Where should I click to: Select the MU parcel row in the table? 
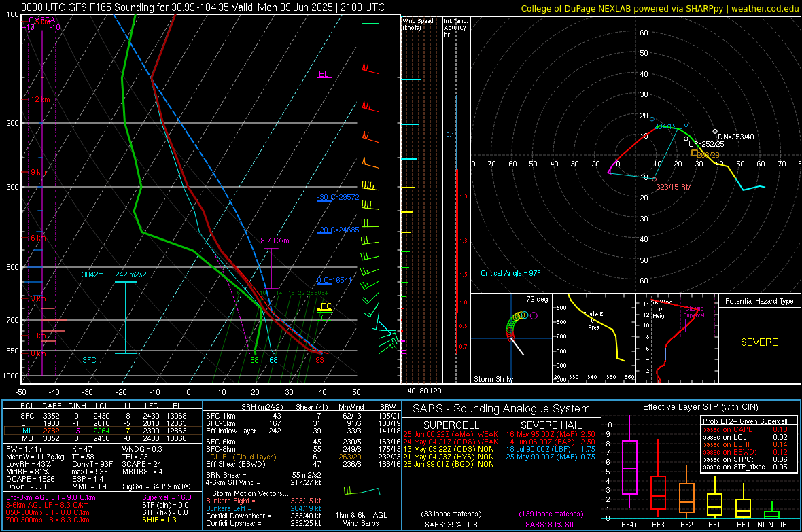point(103,438)
